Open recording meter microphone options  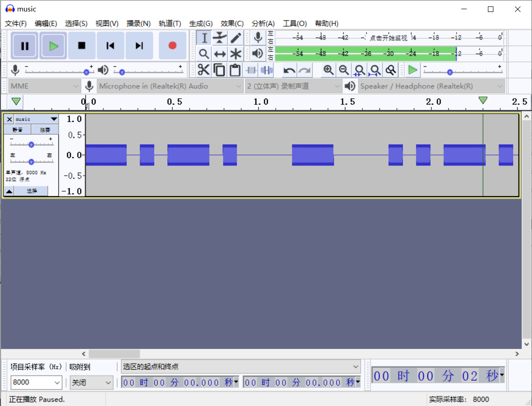tap(258, 38)
